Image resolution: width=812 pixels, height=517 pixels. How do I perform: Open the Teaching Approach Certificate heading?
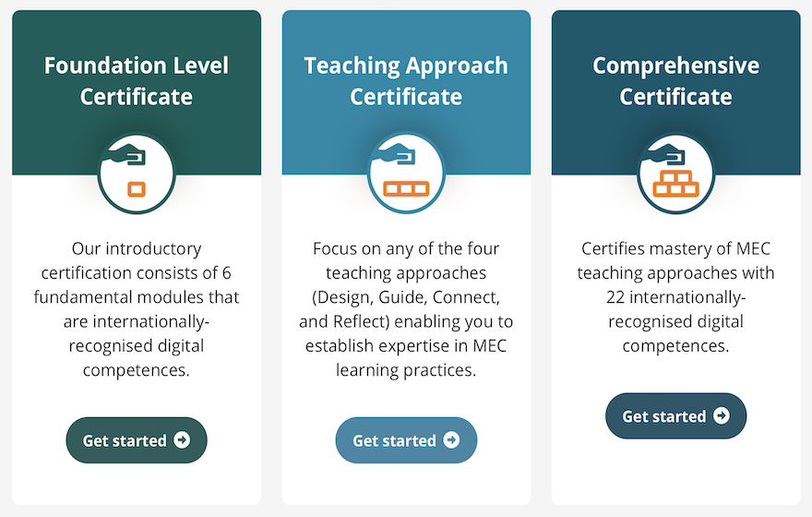(406, 81)
